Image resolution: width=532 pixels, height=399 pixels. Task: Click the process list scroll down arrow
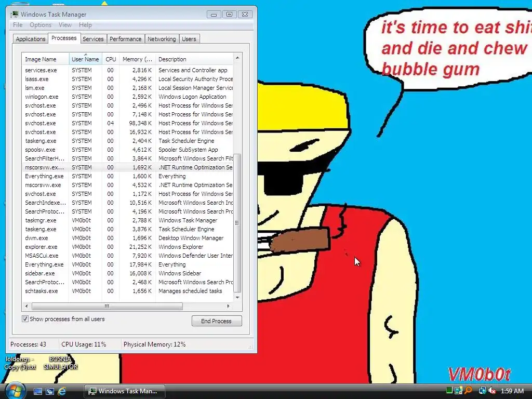click(237, 298)
